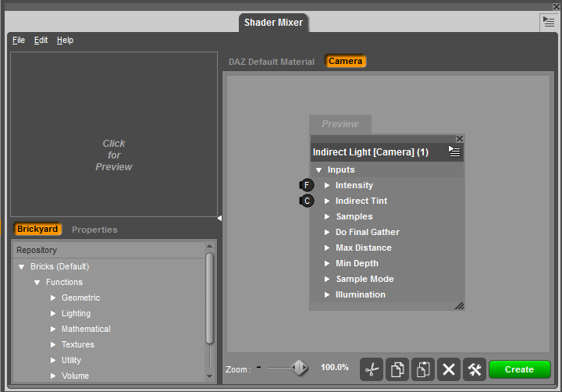Screen dimensions: 562x392
Task: Collapse the Bricks (Default) tree node
Action: point(22,267)
